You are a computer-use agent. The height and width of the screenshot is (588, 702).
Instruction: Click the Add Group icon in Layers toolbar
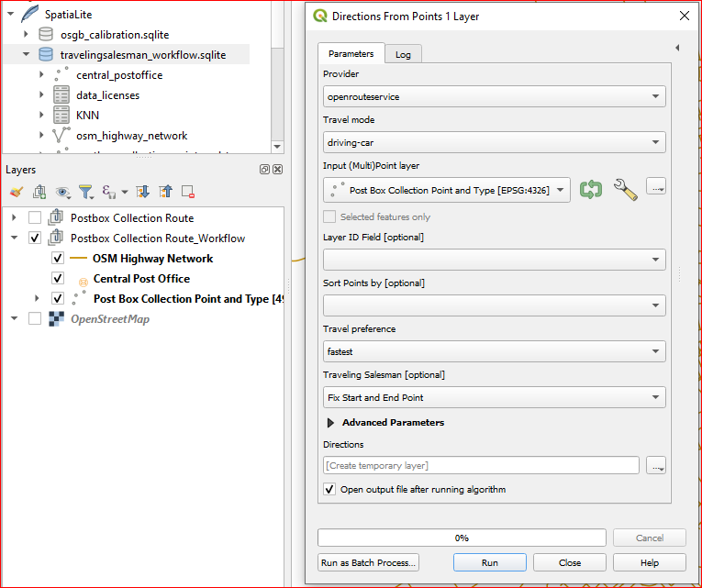coord(39,192)
